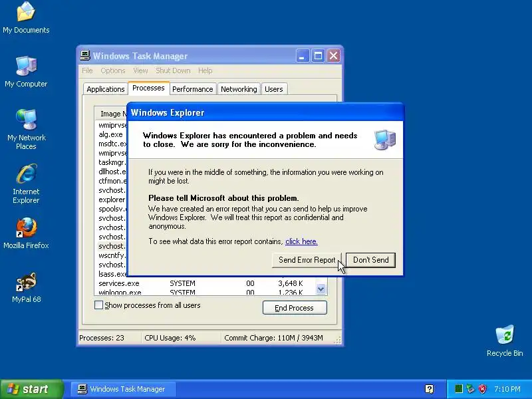Click the help question mark tray icon
532x399 pixels.
pyautogui.click(x=429, y=389)
